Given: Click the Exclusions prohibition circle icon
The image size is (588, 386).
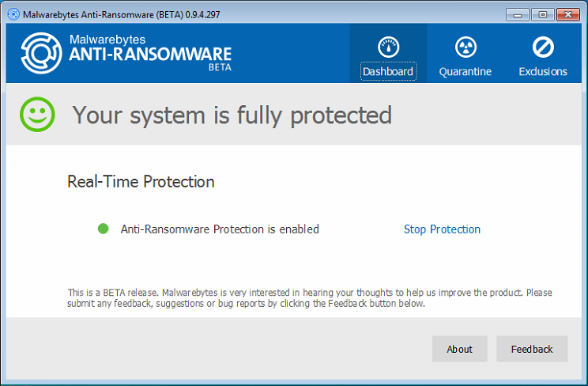Looking at the screenshot, I should [x=543, y=47].
